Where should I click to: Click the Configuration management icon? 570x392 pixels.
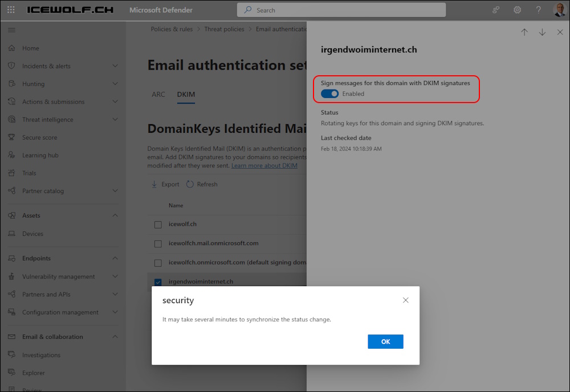pyautogui.click(x=11, y=312)
